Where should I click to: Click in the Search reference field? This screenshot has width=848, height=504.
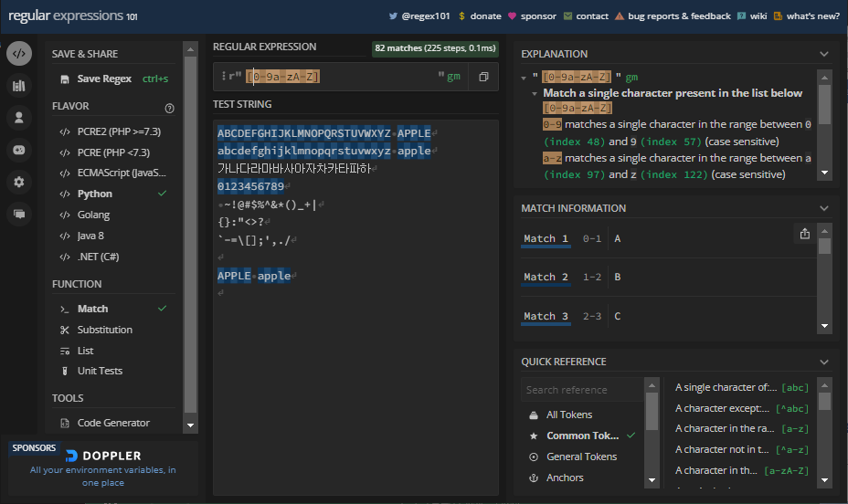pos(582,390)
